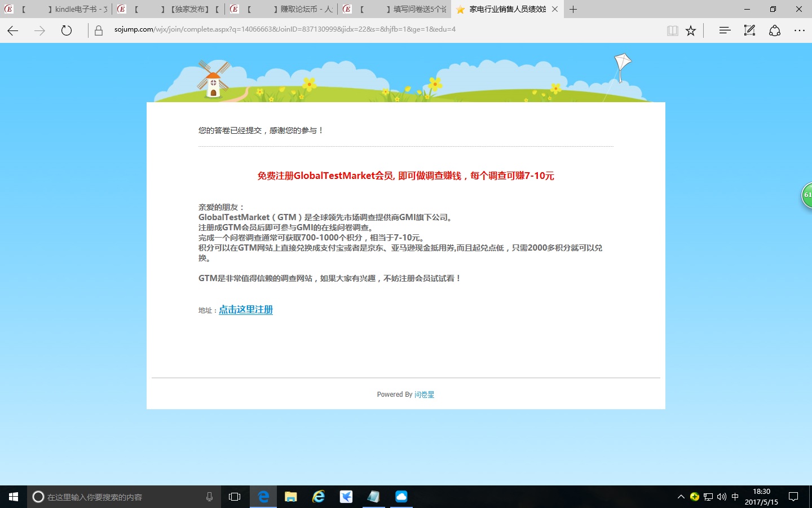Launch Internet Explorer from the taskbar
This screenshot has height=508, width=812.
tap(319, 497)
